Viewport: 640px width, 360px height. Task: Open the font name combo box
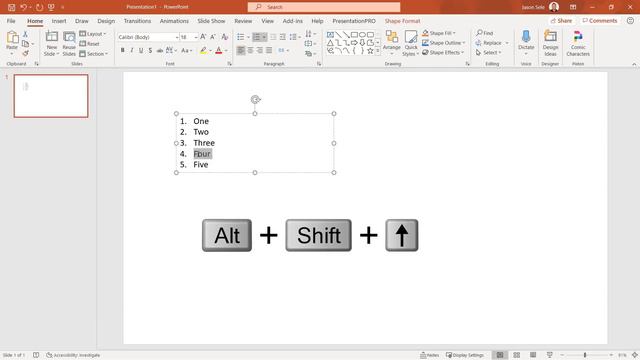tap(148, 37)
